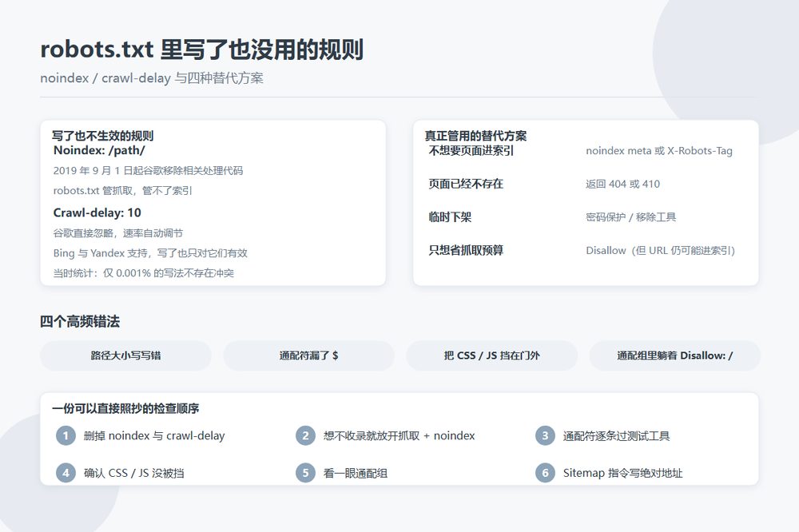Click the heading 写了也不生效的规则
This screenshot has width=799, height=532.
[x=102, y=136]
